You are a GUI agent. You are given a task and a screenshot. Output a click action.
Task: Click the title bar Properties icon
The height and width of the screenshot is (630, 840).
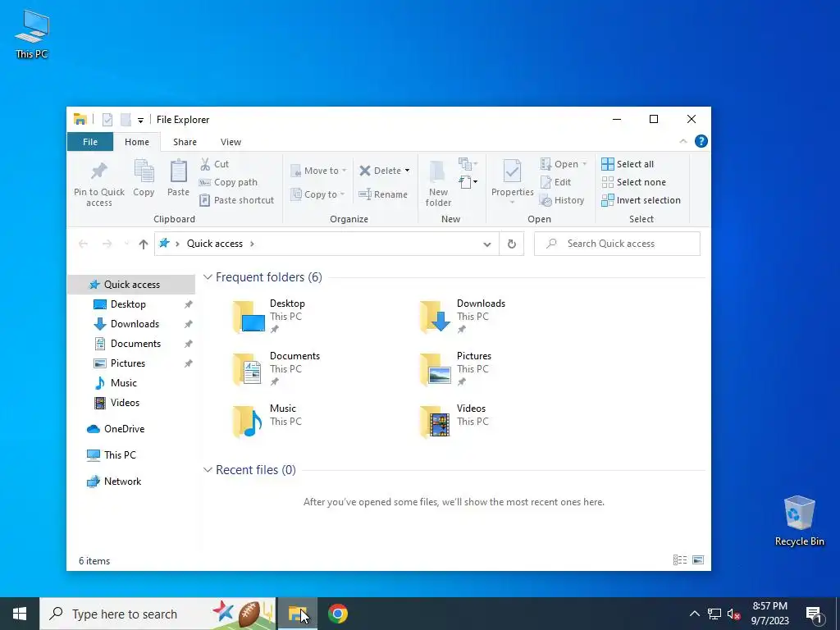click(x=107, y=120)
